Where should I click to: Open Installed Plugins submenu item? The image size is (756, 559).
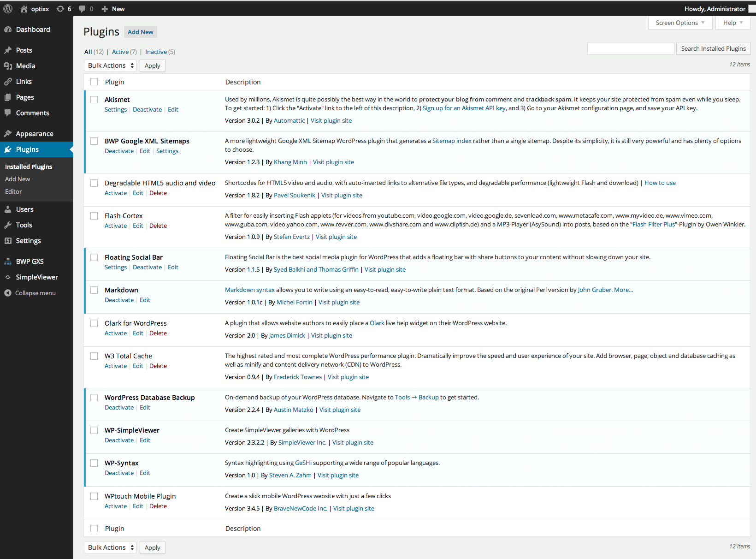(x=29, y=167)
